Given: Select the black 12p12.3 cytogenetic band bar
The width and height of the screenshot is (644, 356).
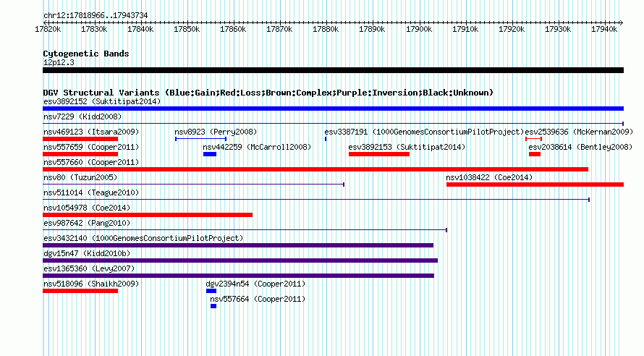Looking at the screenshot, I should 333,70.
